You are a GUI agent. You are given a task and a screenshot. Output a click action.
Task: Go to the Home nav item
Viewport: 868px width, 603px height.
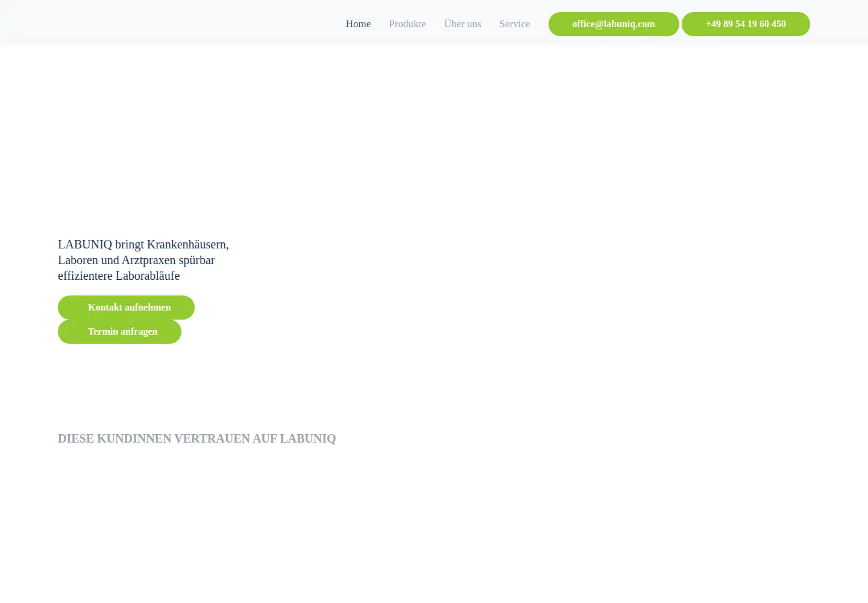tap(358, 24)
